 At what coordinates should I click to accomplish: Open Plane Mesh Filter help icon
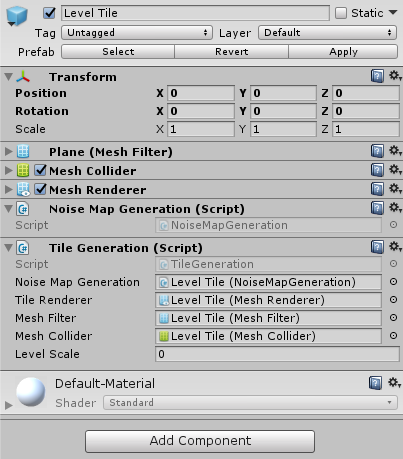[x=377, y=151]
